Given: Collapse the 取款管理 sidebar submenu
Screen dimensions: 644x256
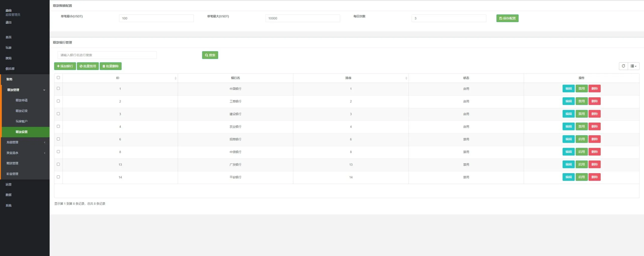Looking at the screenshot, I should click(x=25, y=90).
